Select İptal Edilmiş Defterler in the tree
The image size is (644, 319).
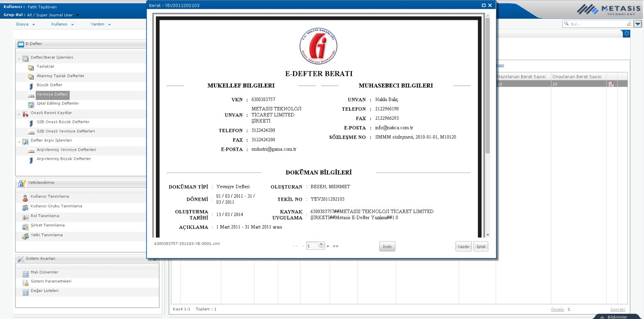click(x=58, y=103)
